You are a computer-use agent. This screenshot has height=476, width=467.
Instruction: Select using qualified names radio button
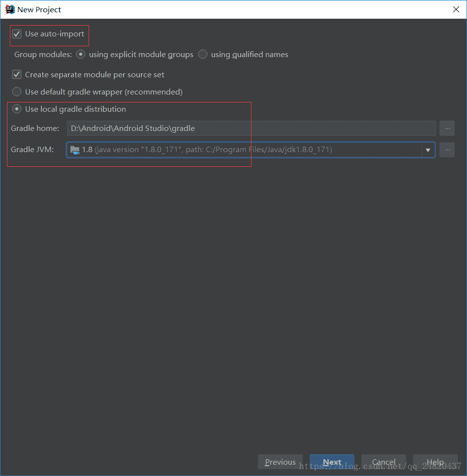[203, 54]
